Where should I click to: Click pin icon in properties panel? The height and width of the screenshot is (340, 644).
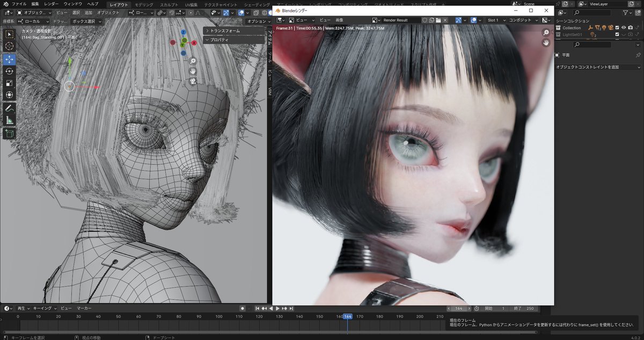coord(638,55)
